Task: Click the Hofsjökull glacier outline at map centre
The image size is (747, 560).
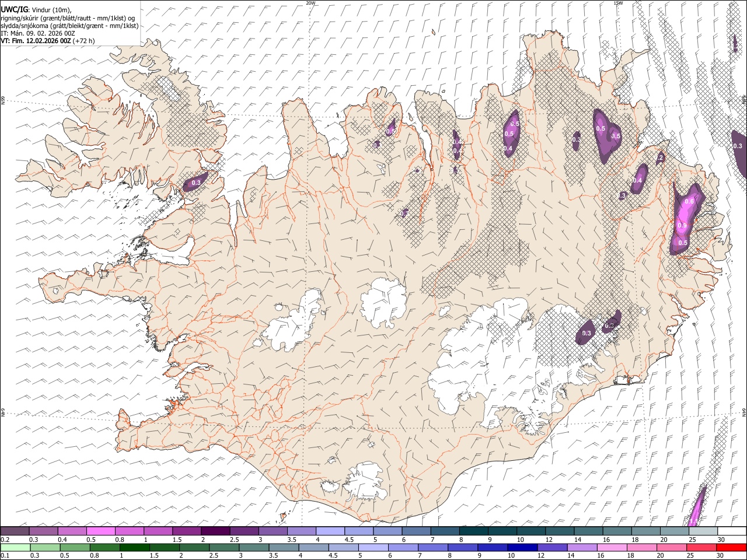Action: (x=383, y=303)
